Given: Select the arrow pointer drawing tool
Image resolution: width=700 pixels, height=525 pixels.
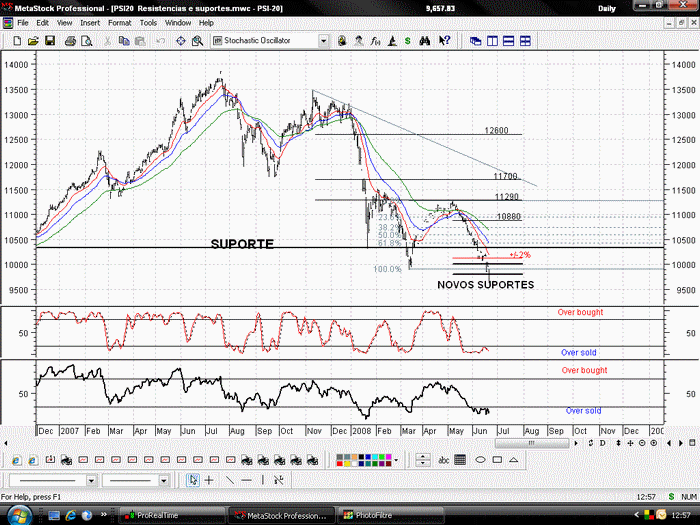Looking at the screenshot, I should click(193, 480).
